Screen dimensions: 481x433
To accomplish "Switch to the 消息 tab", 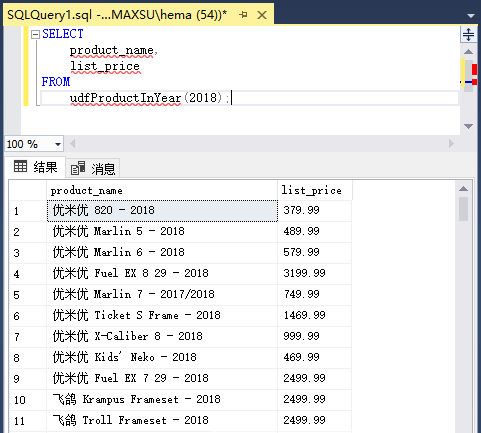I will (x=93, y=168).
